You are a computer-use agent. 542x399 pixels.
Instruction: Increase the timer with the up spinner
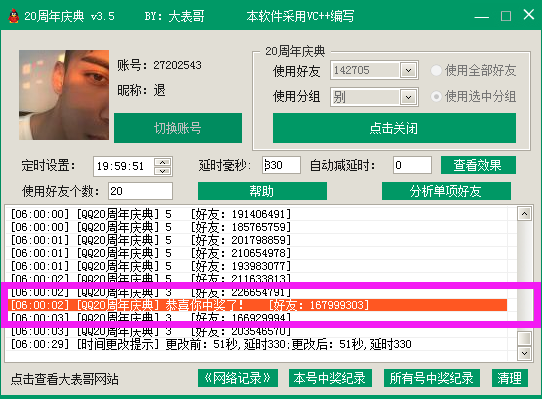click(x=162, y=162)
